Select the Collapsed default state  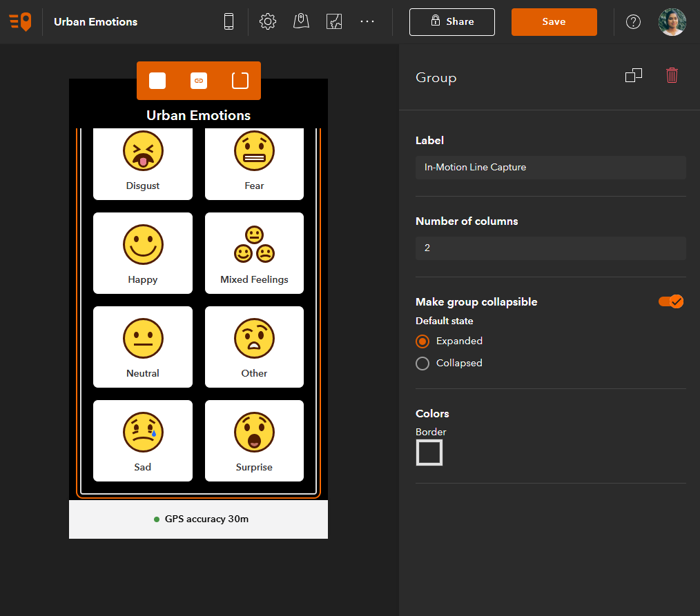click(422, 364)
